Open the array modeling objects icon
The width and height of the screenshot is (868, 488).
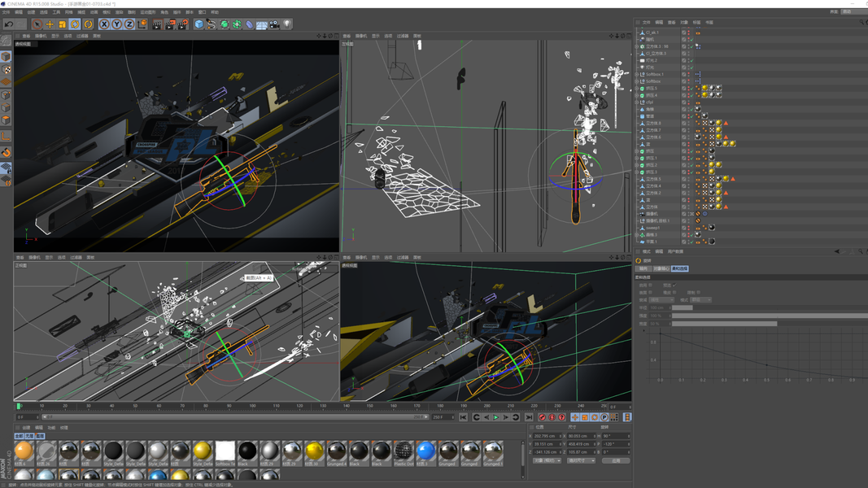point(237,24)
